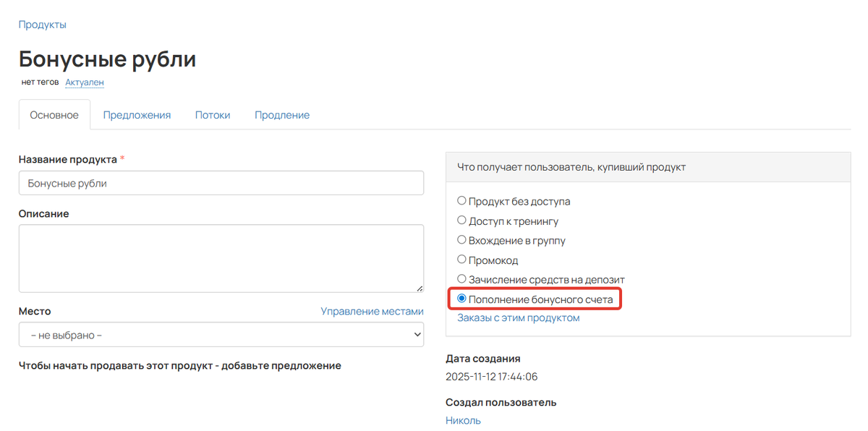Select 'Вхождение в группу' option

point(461,239)
